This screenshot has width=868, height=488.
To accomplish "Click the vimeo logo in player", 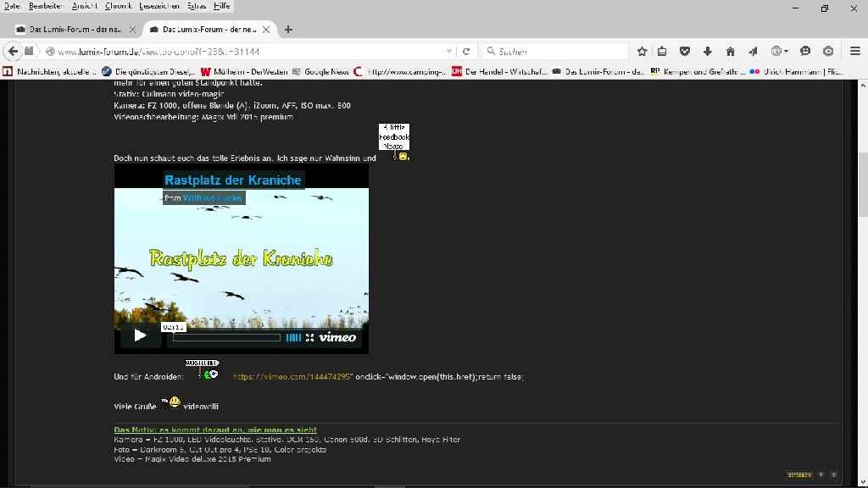I will click(337, 337).
